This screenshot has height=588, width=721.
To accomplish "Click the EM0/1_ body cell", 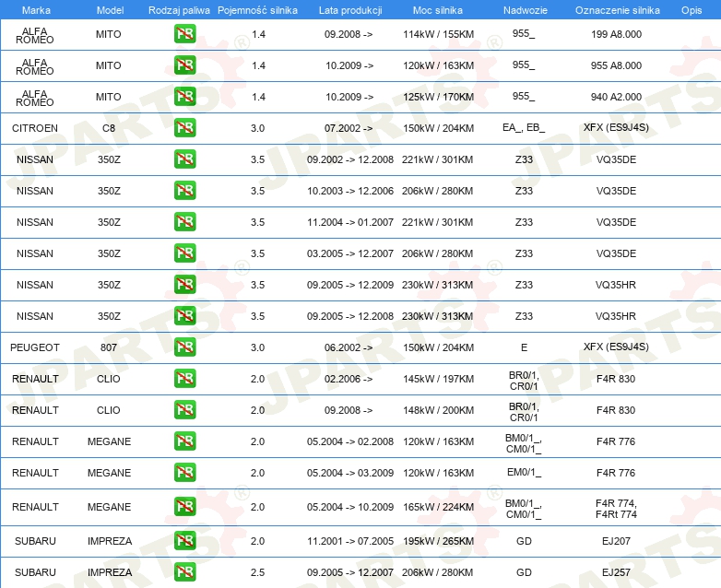I will pyautogui.click(x=524, y=472).
